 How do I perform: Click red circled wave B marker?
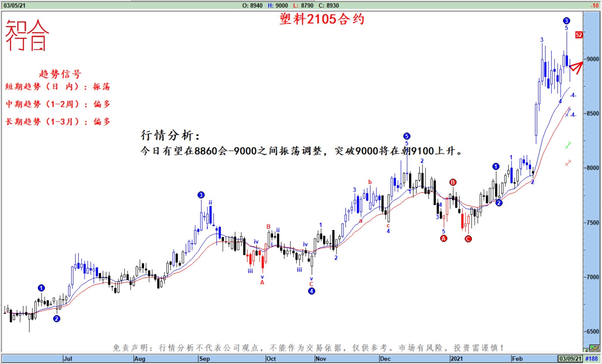pos(453,182)
